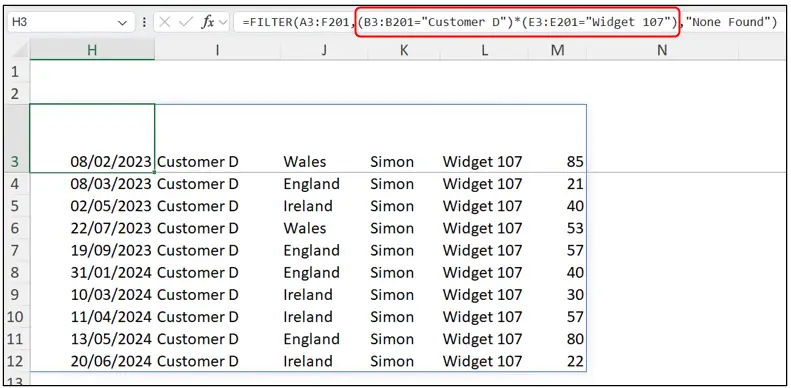This screenshot has height=388, width=791.
Task: Click Simon cell in row 8
Action: click(x=403, y=272)
